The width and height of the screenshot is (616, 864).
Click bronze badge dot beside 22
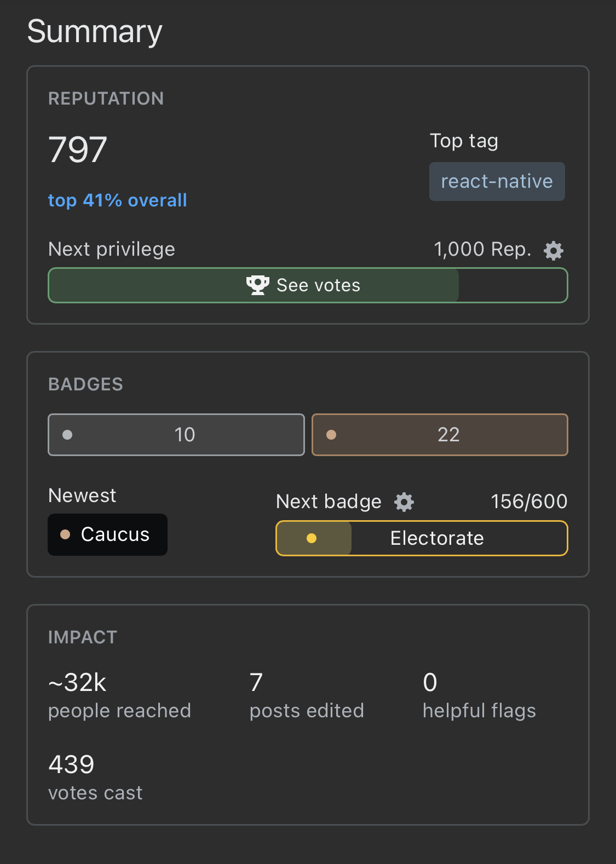pos(331,435)
